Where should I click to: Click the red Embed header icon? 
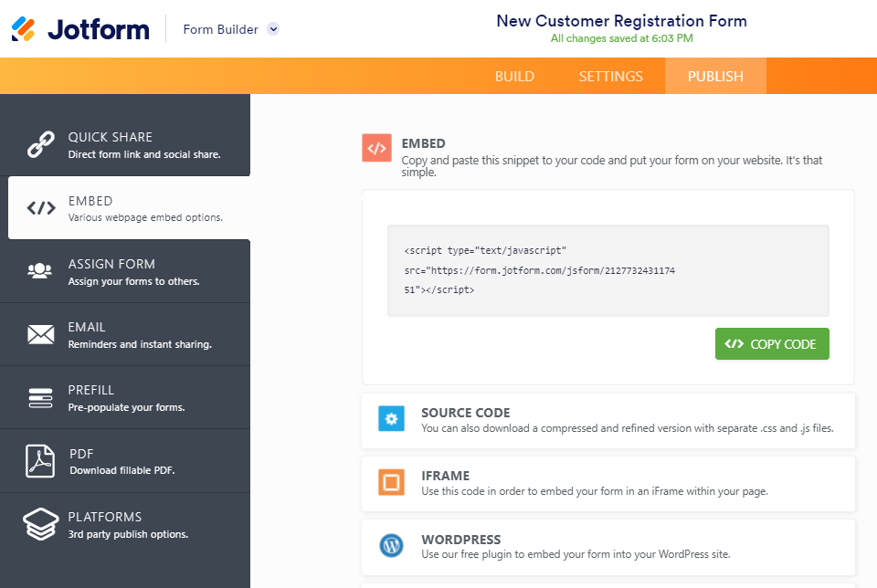tap(376, 148)
